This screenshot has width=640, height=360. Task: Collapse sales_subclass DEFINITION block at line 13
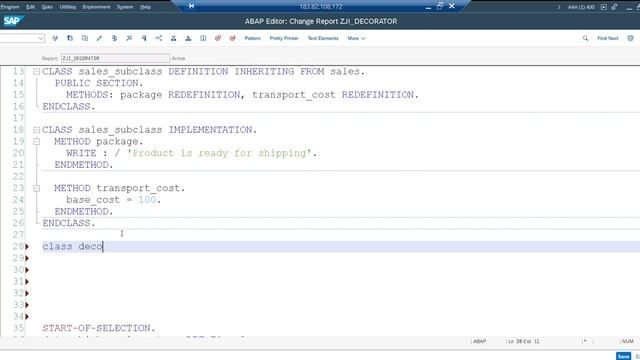point(36,71)
